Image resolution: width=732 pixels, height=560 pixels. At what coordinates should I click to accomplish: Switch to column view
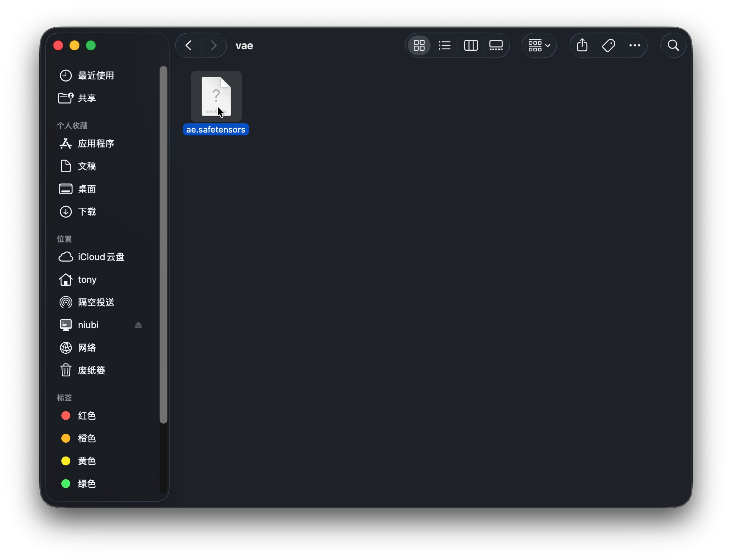coord(471,45)
